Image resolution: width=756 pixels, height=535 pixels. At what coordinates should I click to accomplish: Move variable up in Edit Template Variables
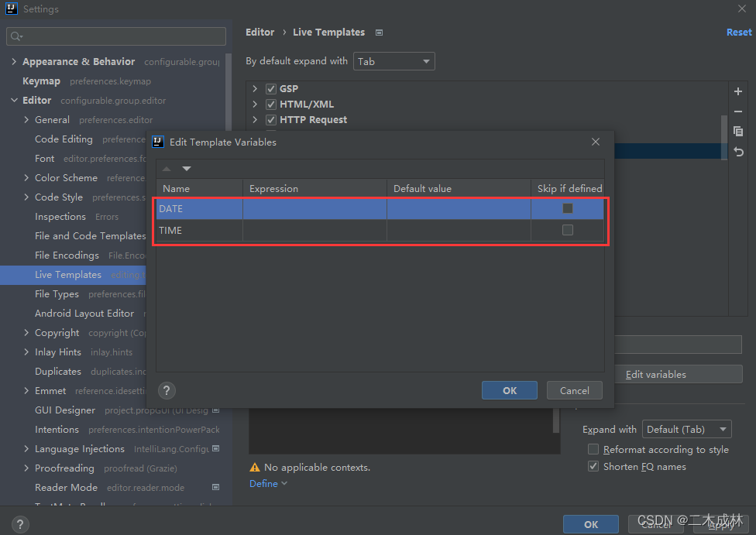click(167, 169)
